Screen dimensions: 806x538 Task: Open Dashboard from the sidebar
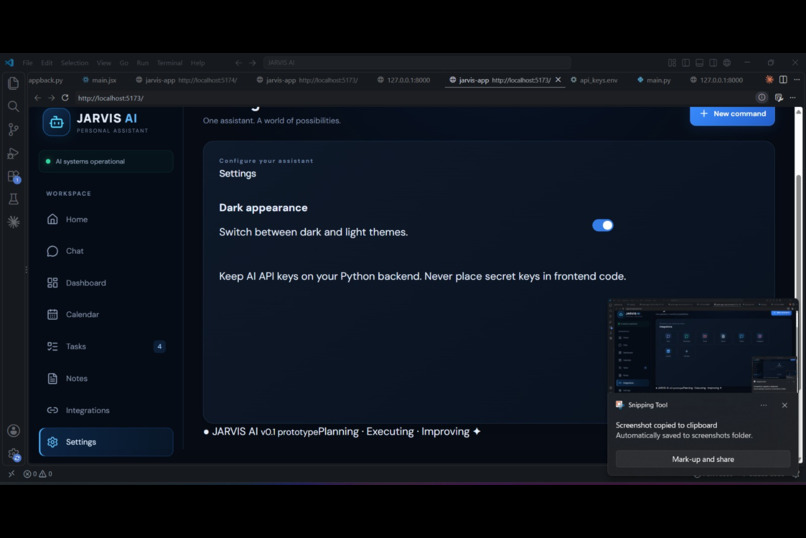[106, 283]
